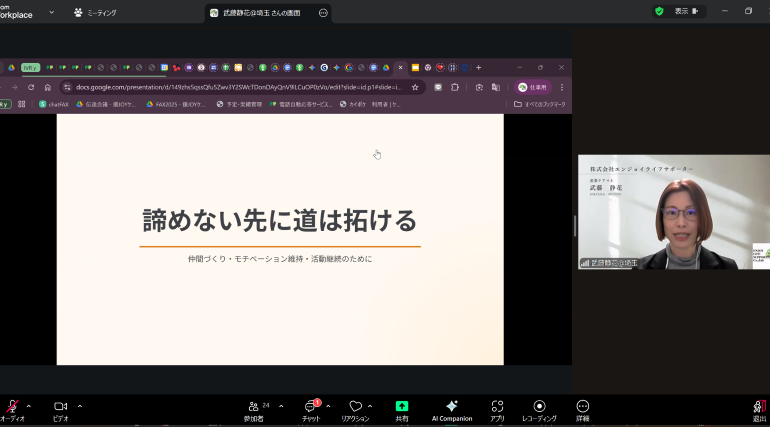Click the ellipsis on the shared screen tab
The height and width of the screenshot is (427, 770).
pyautogui.click(x=323, y=12)
